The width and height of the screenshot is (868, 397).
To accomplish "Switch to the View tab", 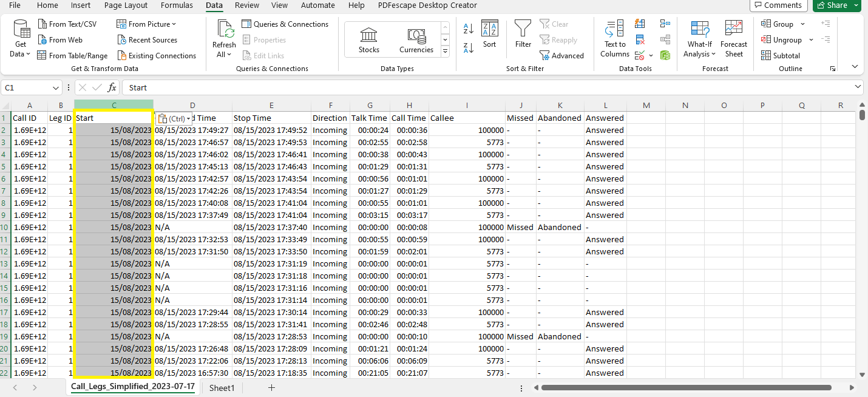I will [x=280, y=5].
